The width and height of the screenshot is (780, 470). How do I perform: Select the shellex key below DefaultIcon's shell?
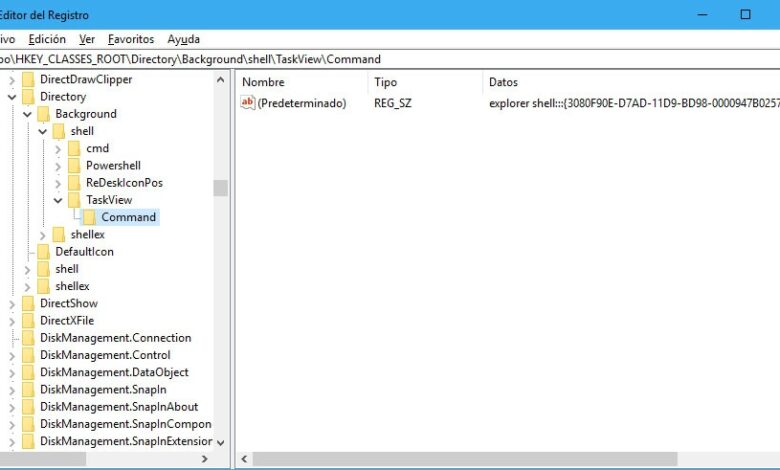pos(73,286)
